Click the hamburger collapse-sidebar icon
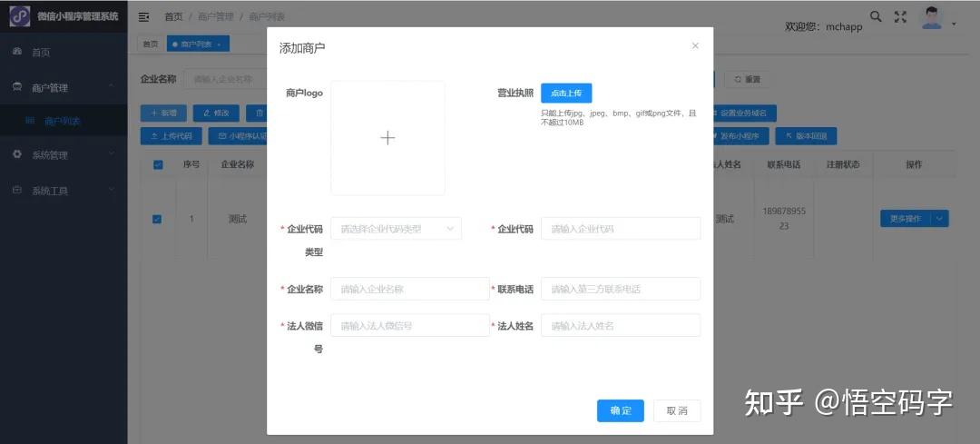This screenshot has height=444, width=980. click(x=143, y=17)
